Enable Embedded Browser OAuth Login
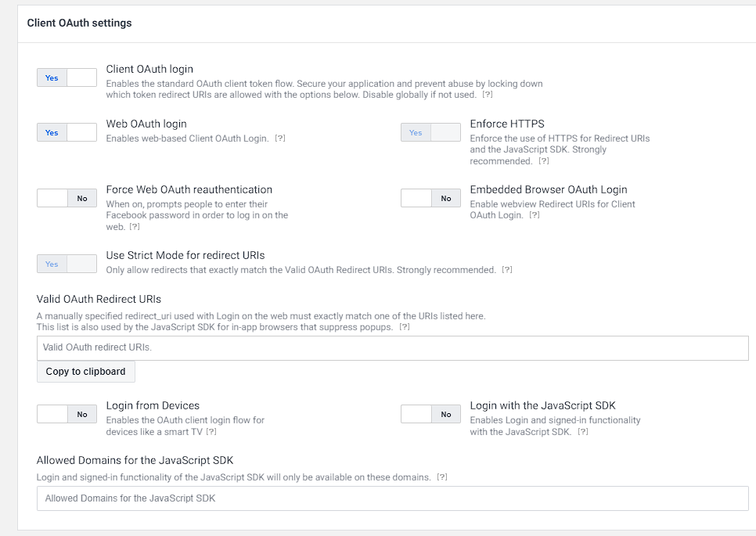Image resolution: width=756 pixels, height=536 pixels. pos(416,198)
